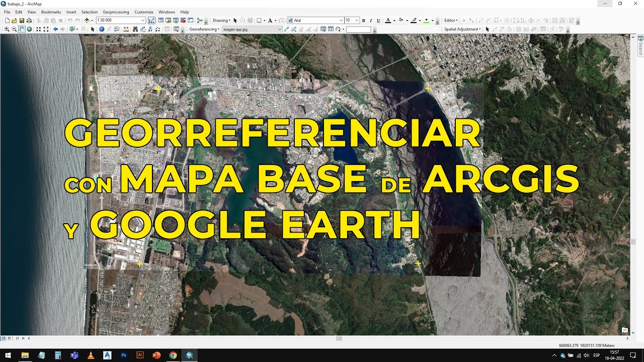644x362 pixels.
Task: Open the Customize menu
Action: [144, 12]
